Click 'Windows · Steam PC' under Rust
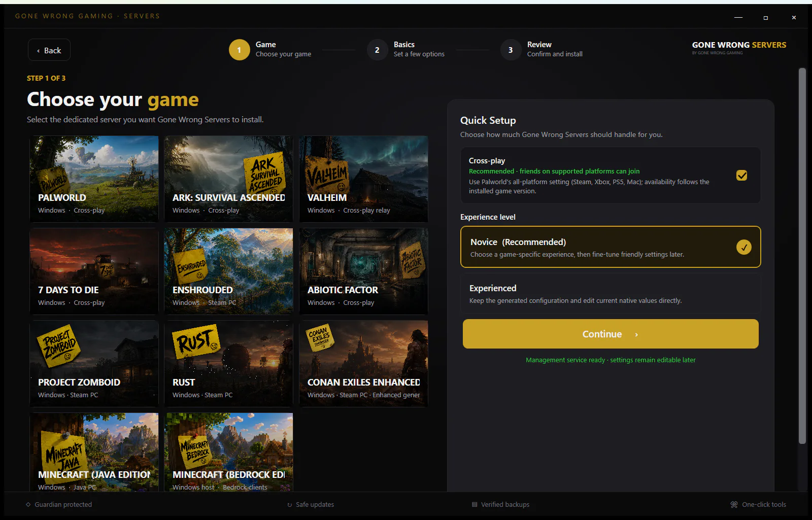 [202, 395]
